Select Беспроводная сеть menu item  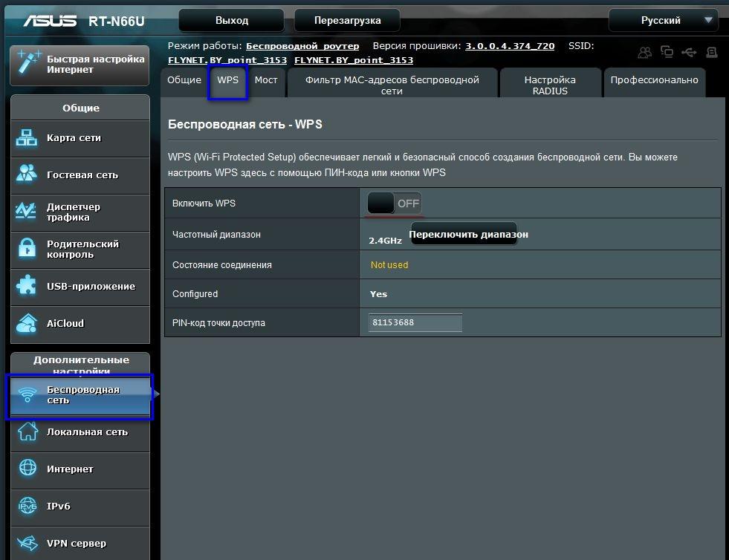click(x=80, y=395)
